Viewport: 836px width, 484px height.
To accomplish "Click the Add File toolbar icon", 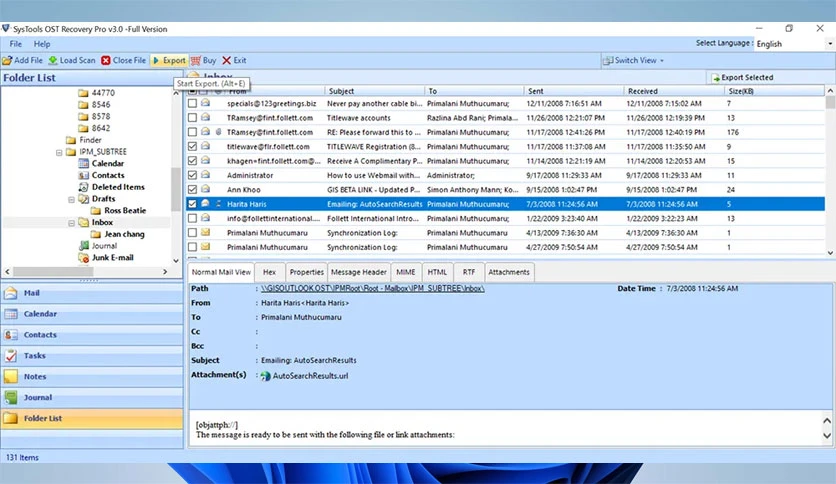I will click(7, 61).
